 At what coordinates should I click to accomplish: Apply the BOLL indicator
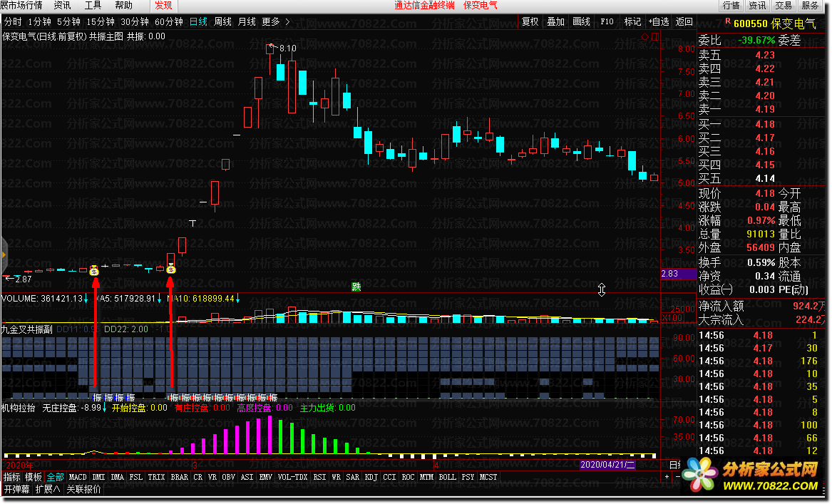coord(447,477)
